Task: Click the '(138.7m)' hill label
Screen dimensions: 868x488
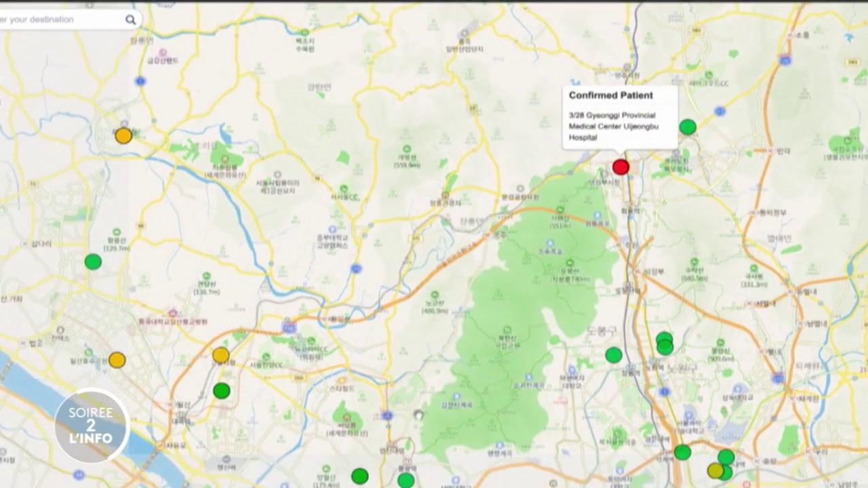Action: coord(207,292)
